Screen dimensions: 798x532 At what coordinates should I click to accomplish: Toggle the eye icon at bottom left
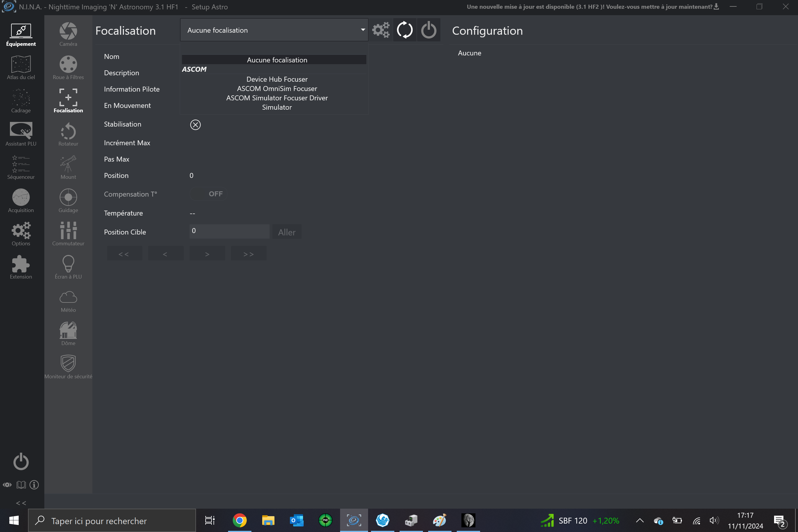click(x=7, y=485)
